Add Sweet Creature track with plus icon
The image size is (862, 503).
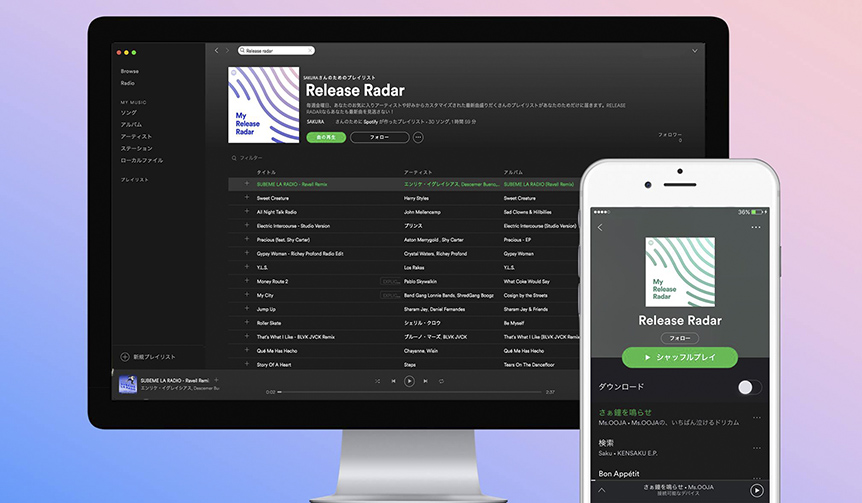click(x=247, y=198)
